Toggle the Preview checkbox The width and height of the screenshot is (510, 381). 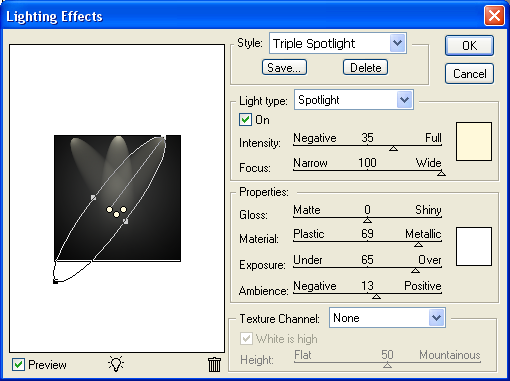[x=18, y=365]
